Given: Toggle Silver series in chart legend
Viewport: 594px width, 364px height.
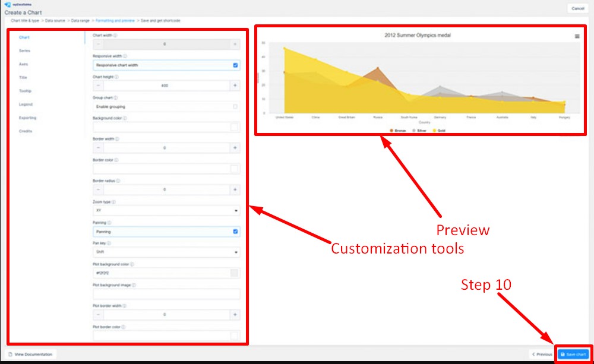Looking at the screenshot, I should pos(419,131).
